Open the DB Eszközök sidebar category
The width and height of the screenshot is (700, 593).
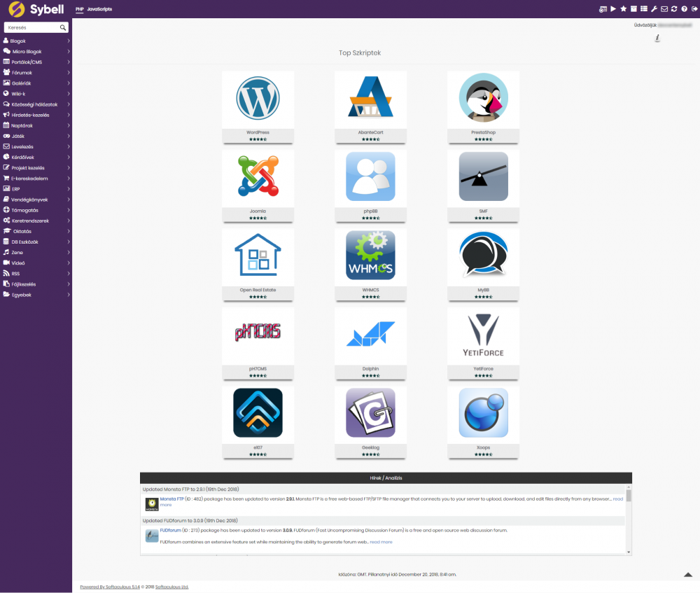(36, 242)
